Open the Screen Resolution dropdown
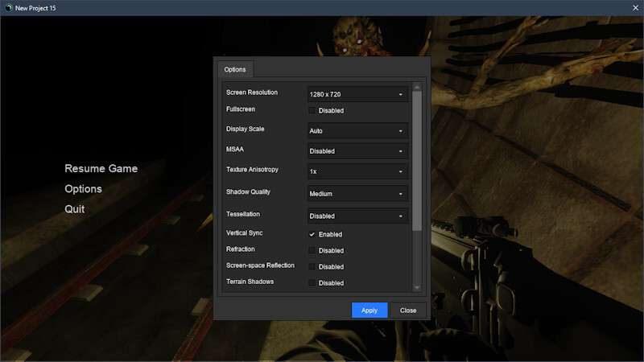Viewport: 644px width, 362px height. pyautogui.click(x=357, y=94)
